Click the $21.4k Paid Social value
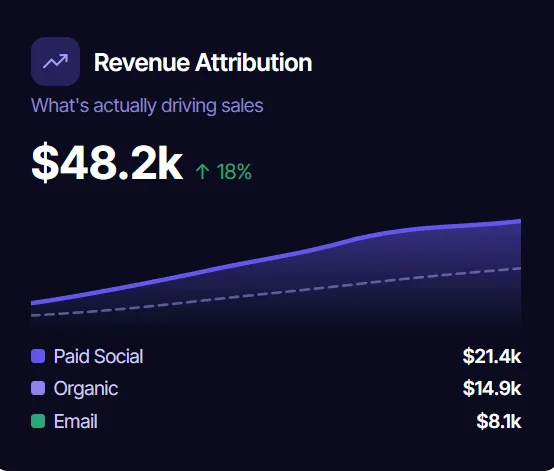554x471 pixels. click(x=492, y=356)
